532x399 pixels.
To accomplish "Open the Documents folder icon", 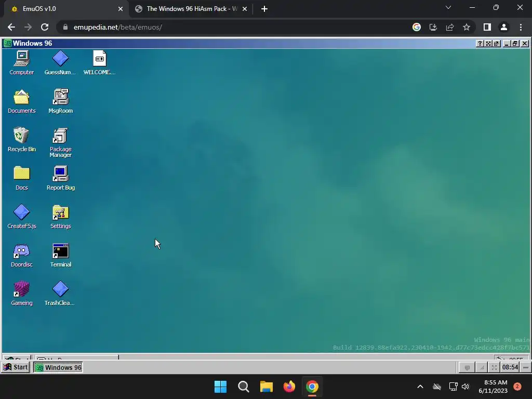I will (x=21, y=101).
